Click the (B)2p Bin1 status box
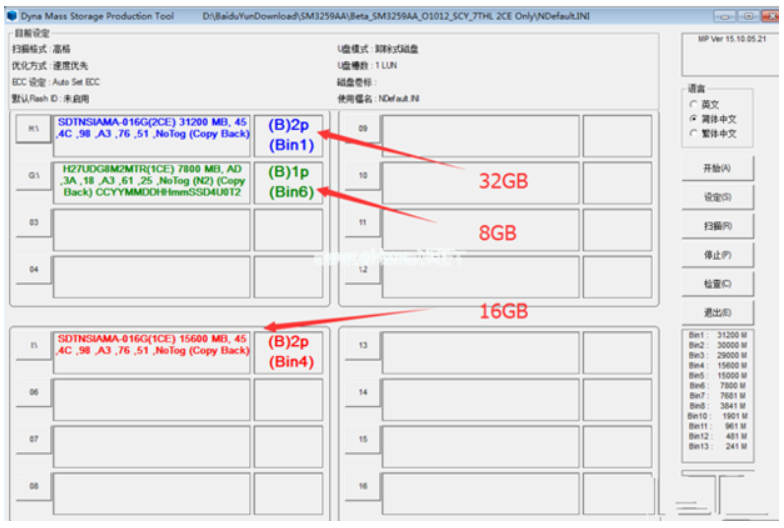The height and width of the screenshot is (528, 784). click(x=289, y=135)
